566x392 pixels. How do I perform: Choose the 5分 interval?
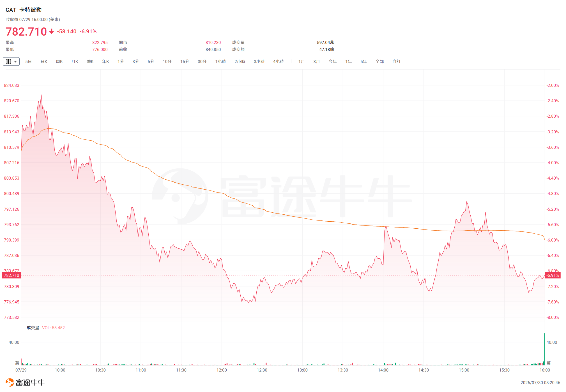[x=151, y=61]
